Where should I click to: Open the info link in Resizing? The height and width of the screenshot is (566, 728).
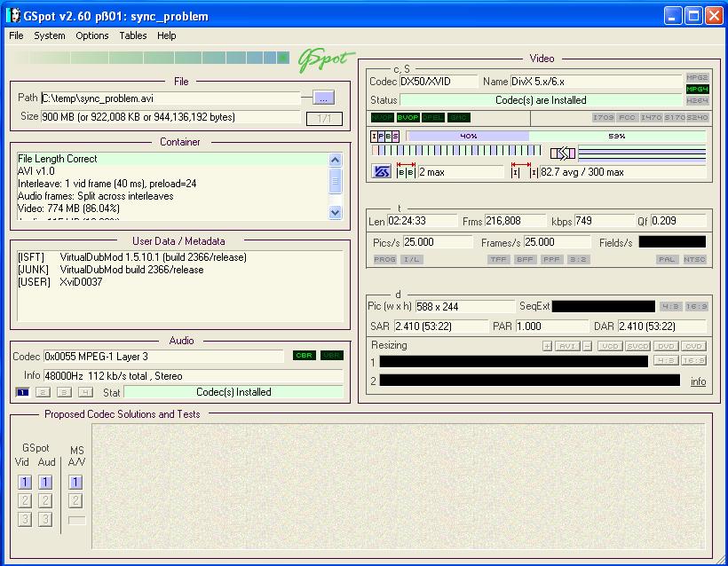(699, 381)
